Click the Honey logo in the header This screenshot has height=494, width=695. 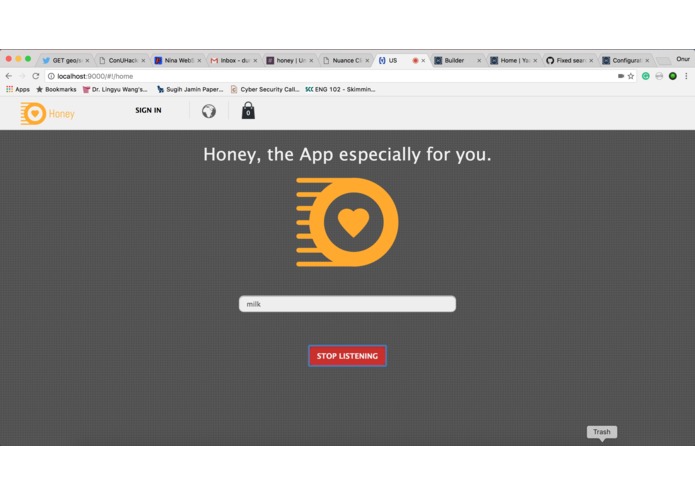point(47,113)
